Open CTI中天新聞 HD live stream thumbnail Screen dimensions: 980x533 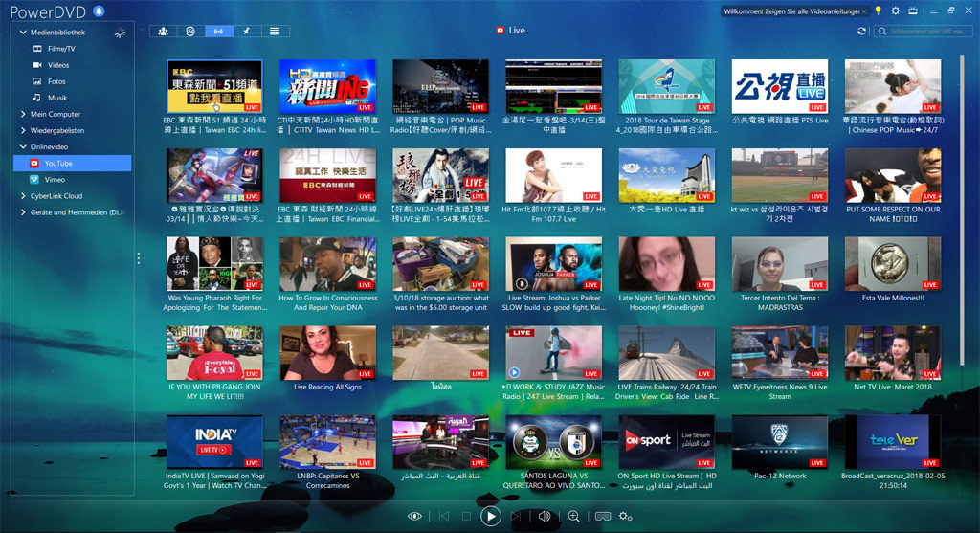click(x=327, y=86)
